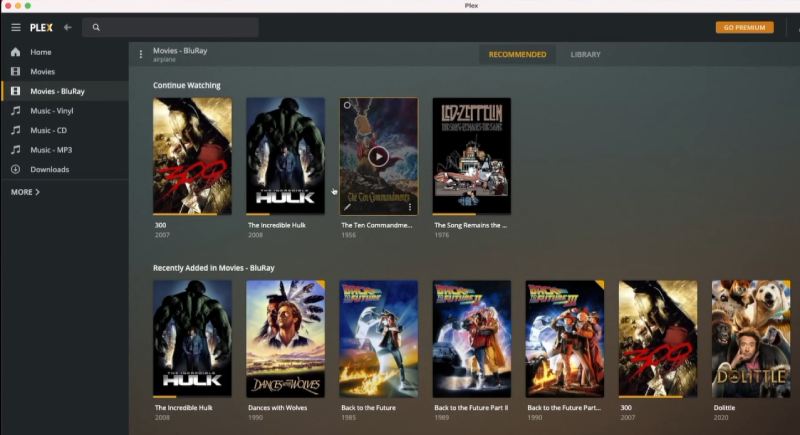Viewport: 800px width, 435px height.
Task: Click the PLEX logo
Action: tap(41, 28)
